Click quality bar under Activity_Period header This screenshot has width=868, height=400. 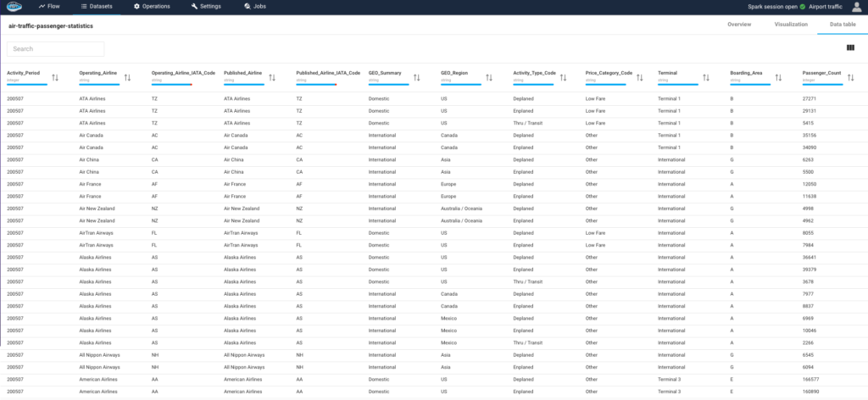(x=26, y=85)
